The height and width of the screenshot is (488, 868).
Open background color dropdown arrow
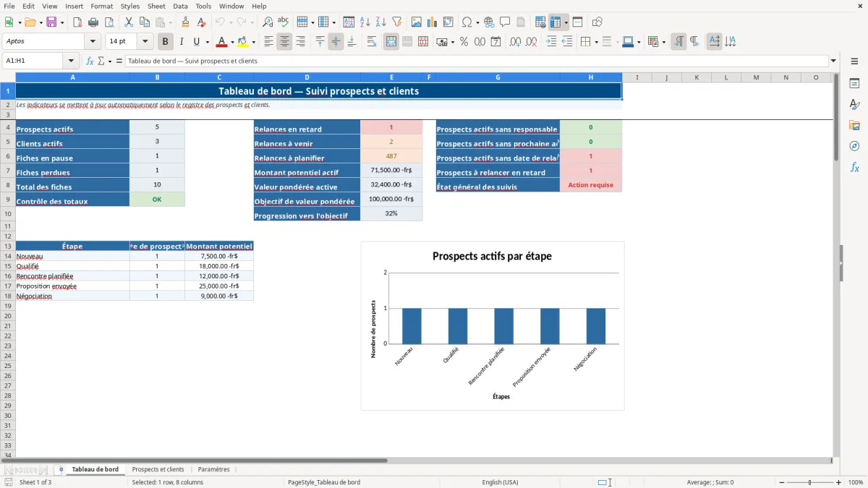(253, 42)
